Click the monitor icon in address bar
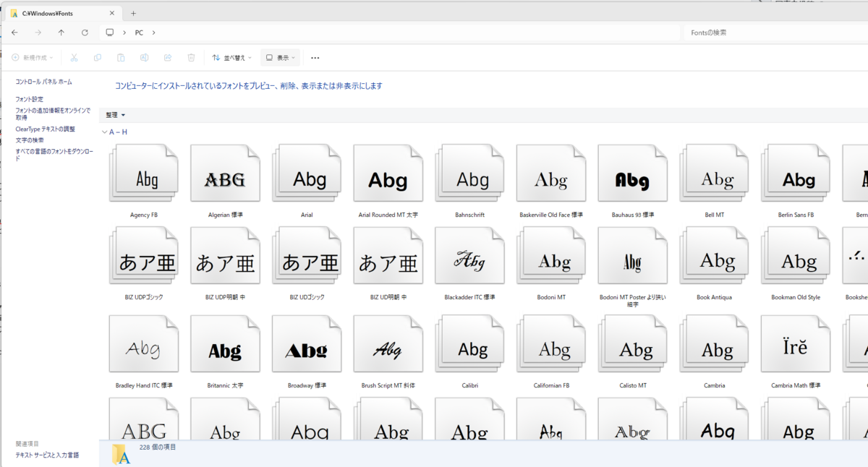Image resolution: width=868 pixels, height=467 pixels. tap(110, 33)
